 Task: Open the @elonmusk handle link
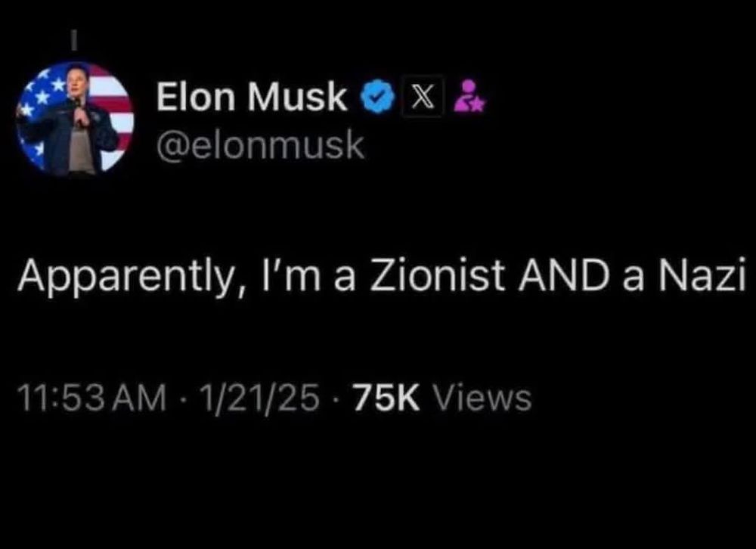click(260, 145)
